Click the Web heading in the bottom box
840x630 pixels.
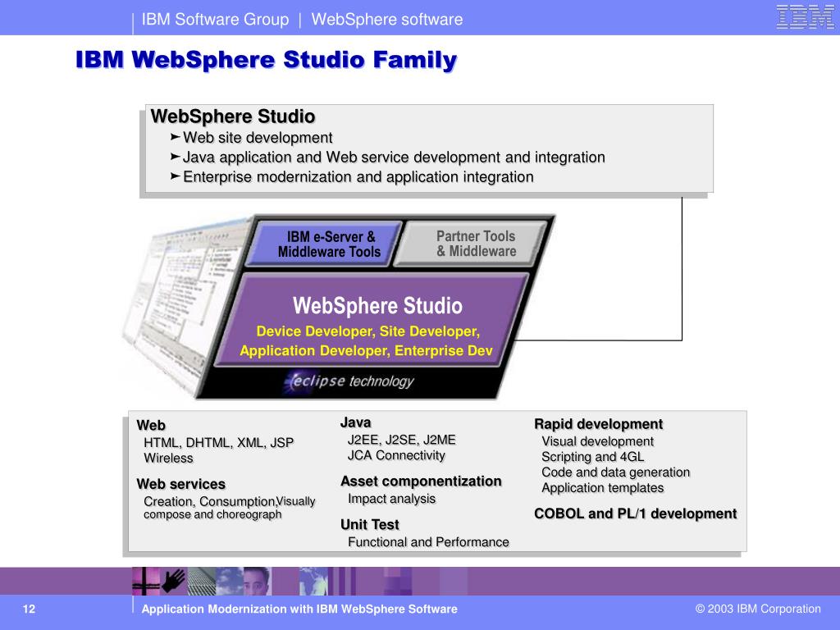pyautogui.click(x=151, y=426)
